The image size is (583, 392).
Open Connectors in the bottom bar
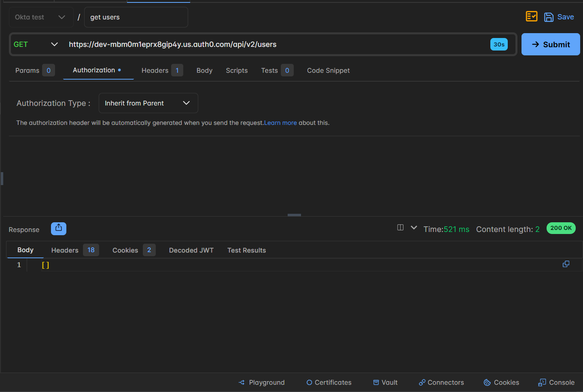[x=441, y=382]
